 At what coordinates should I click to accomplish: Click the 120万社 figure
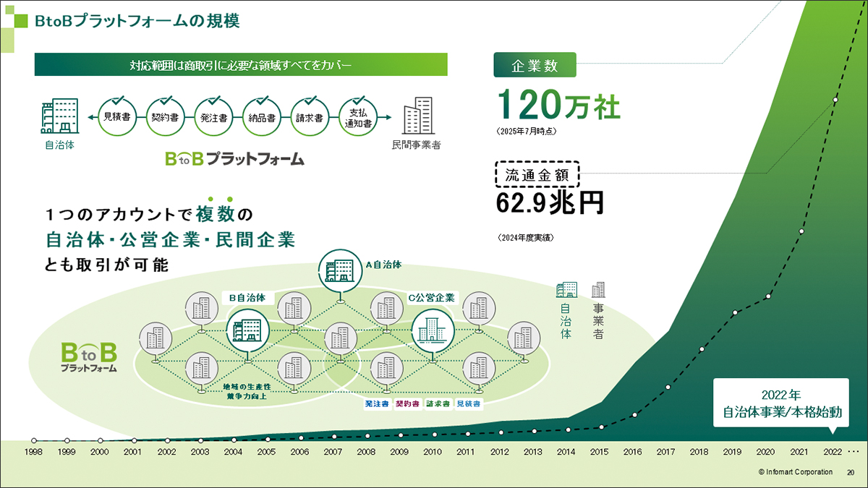558,106
